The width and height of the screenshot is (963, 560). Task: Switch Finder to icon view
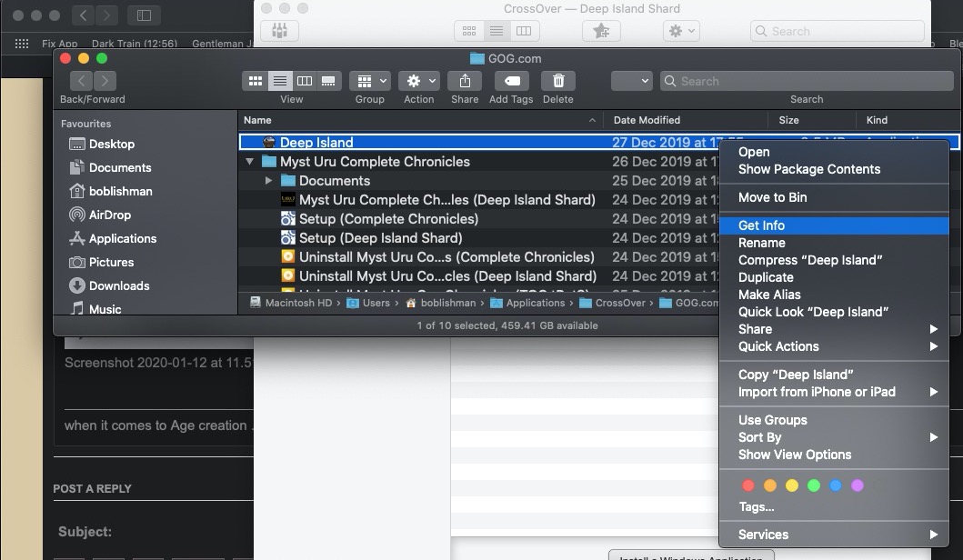(255, 81)
